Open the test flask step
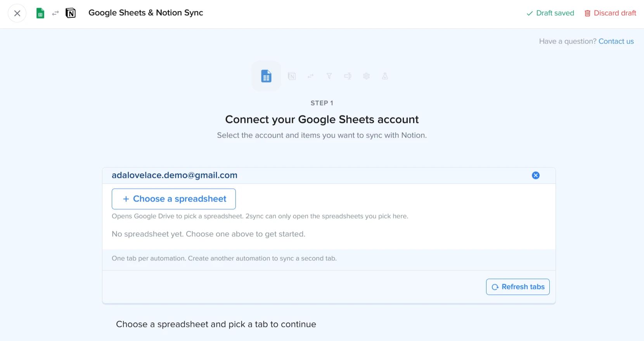The width and height of the screenshot is (644, 341). point(385,76)
